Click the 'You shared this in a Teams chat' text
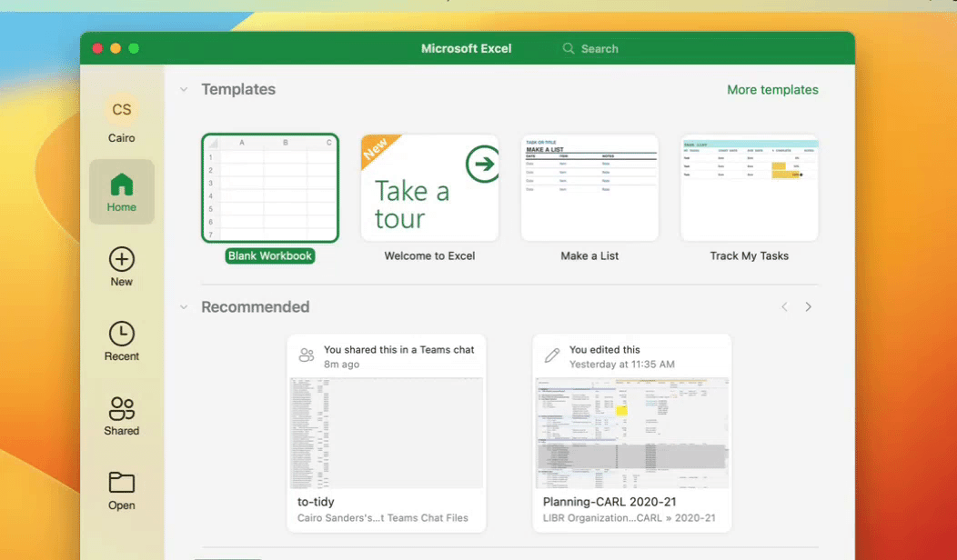957x560 pixels. point(399,349)
